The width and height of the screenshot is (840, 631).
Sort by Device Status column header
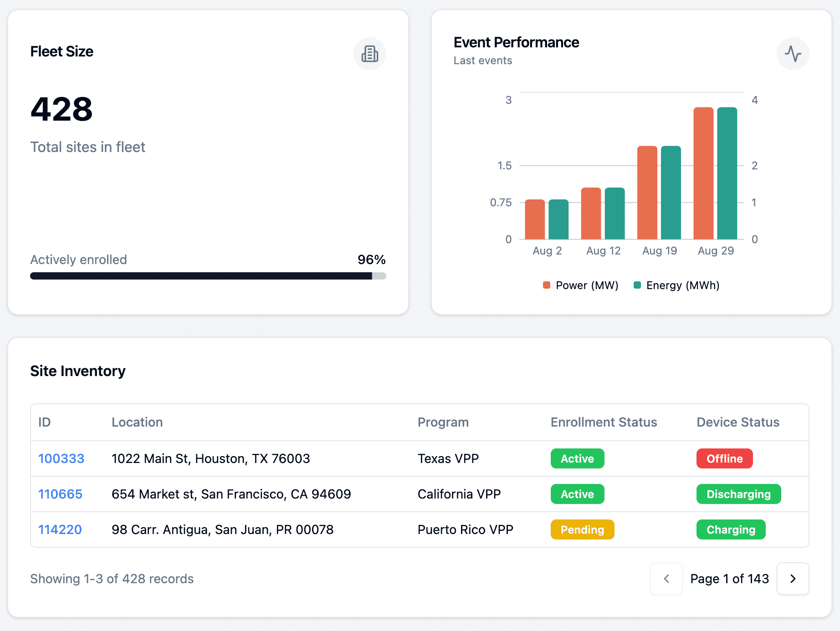(x=738, y=422)
